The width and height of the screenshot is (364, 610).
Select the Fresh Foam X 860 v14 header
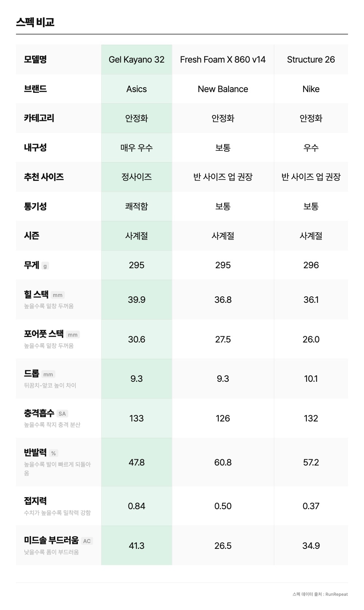coord(223,60)
